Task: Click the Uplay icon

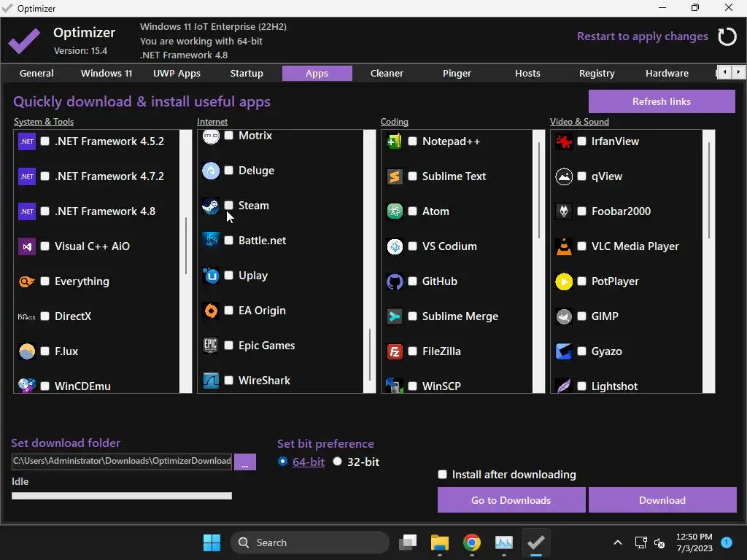Action: coord(211,276)
